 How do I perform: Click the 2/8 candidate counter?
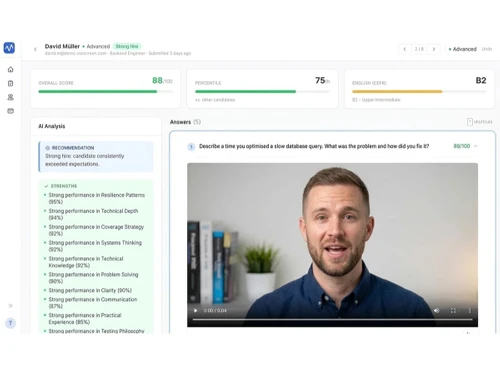click(419, 49)
